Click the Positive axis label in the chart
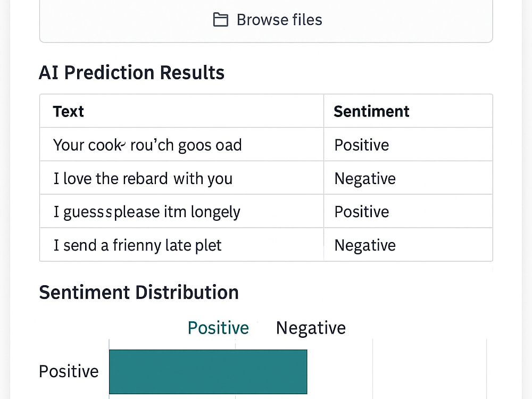Image resolution: width=532 pixels, height=399 pixels. (68, 371)
